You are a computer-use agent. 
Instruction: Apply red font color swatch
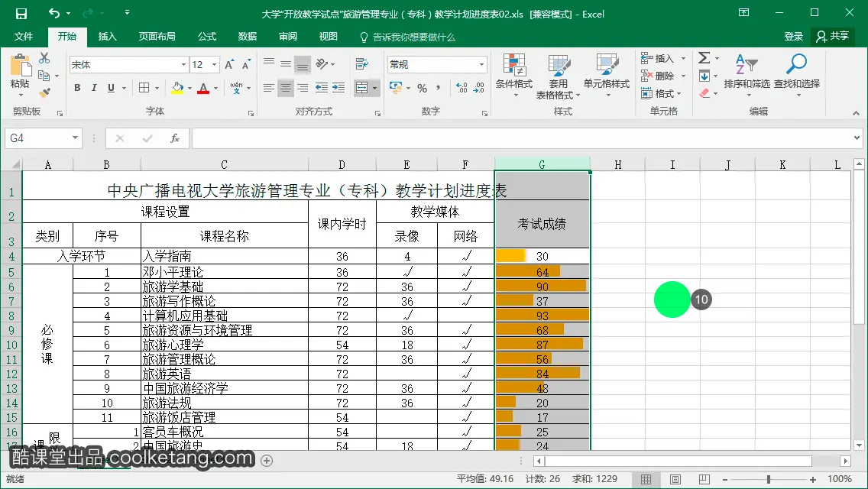(203, 88)
